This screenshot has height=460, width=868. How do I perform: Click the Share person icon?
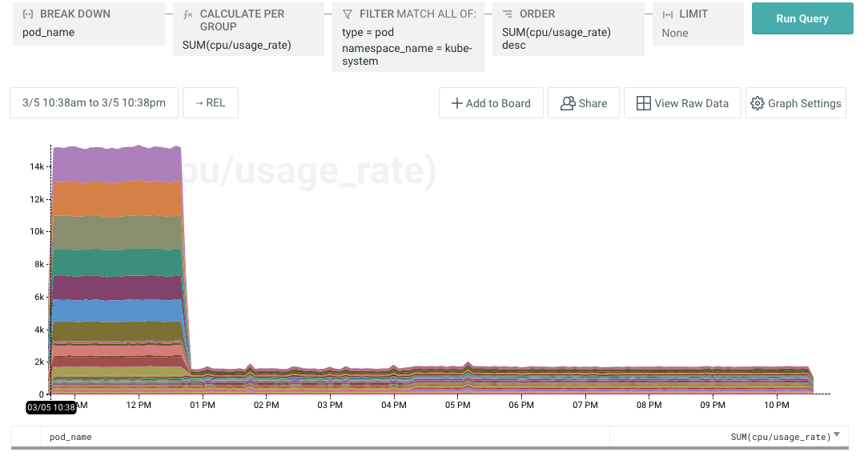(x=568, y=103)
